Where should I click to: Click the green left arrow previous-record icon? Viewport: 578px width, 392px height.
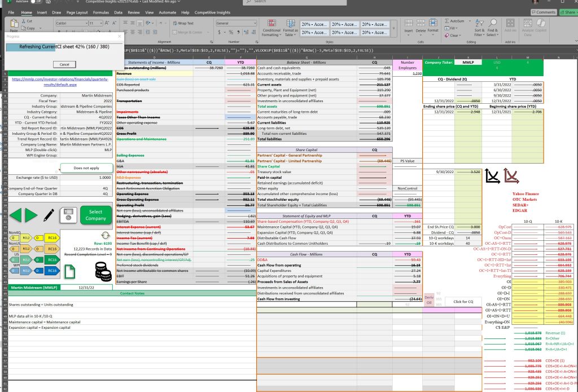click(x=15, y=215)
